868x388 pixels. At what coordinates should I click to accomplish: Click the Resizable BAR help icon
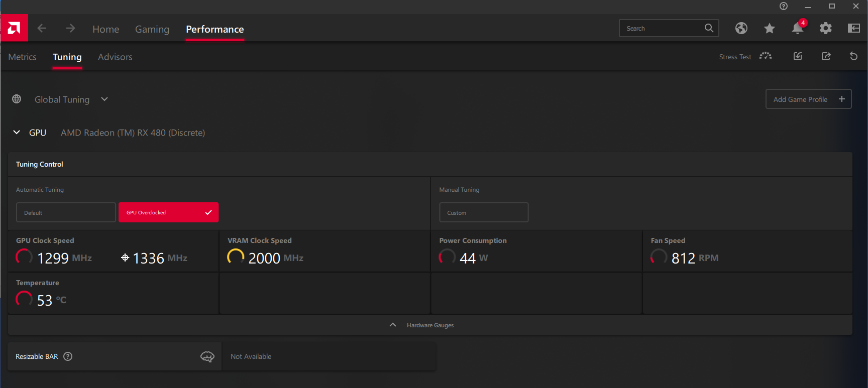pyautogui.click(x=68, y=356)
